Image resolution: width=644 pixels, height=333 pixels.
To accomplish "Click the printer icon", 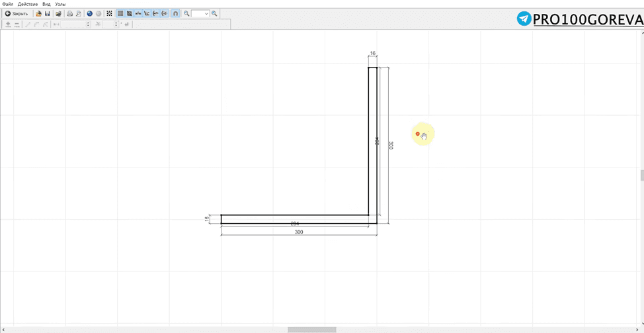I will [x=70, y=13].
